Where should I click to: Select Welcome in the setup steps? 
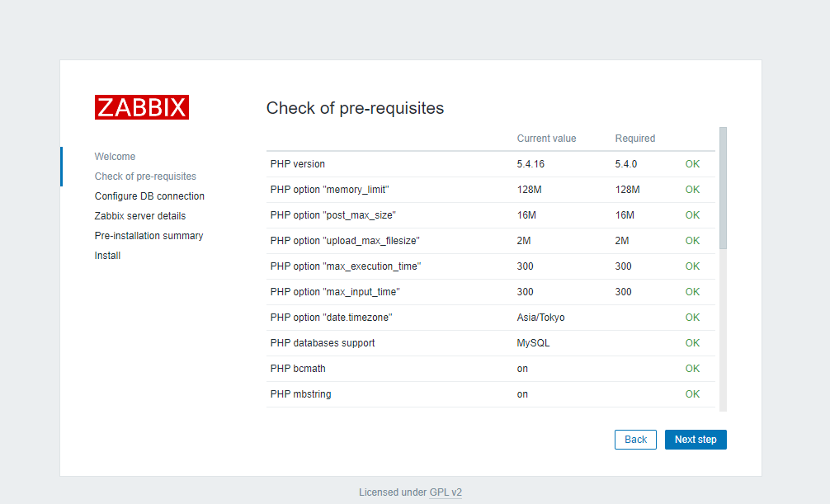[x=115, y=157]
